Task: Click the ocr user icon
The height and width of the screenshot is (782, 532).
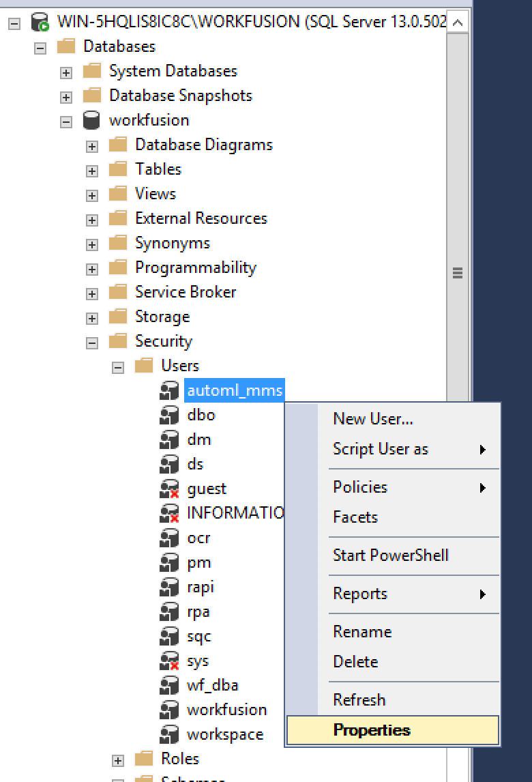Action: pos(170,538)
